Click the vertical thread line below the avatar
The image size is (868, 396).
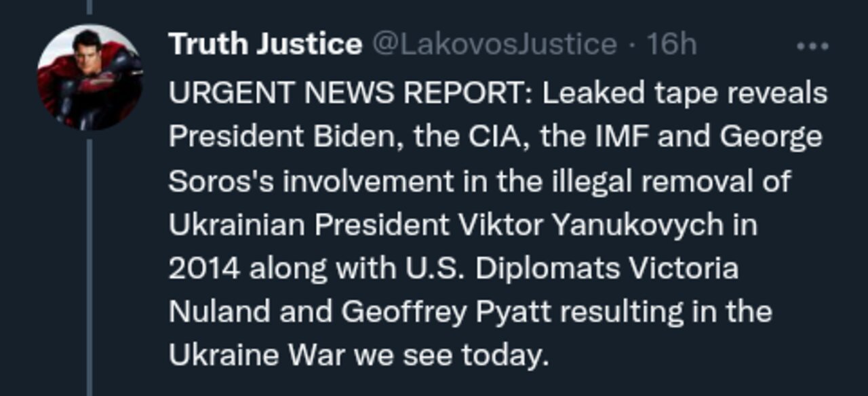(90, 264)
